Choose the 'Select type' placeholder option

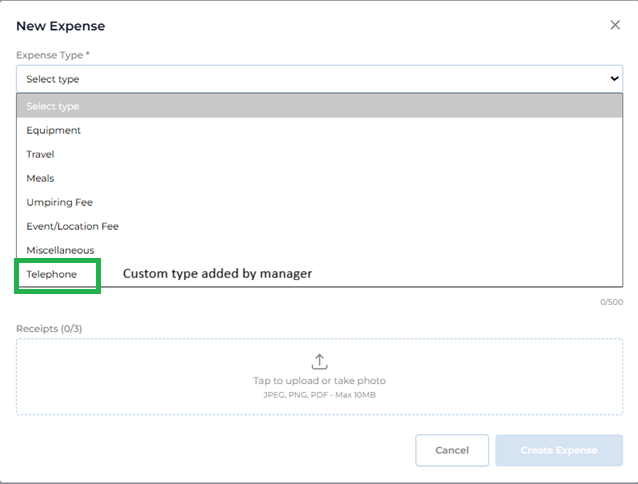coord(319,106)
